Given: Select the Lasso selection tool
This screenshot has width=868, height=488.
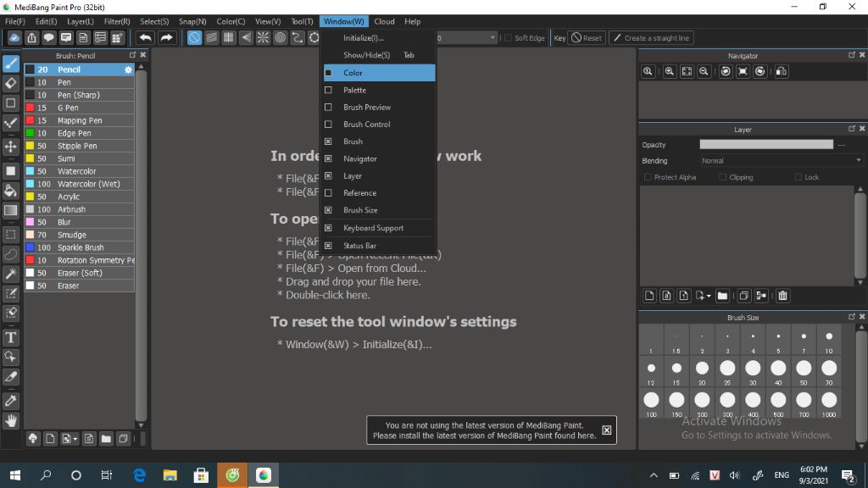Looking at the screenshot, I should coord(10,254).
